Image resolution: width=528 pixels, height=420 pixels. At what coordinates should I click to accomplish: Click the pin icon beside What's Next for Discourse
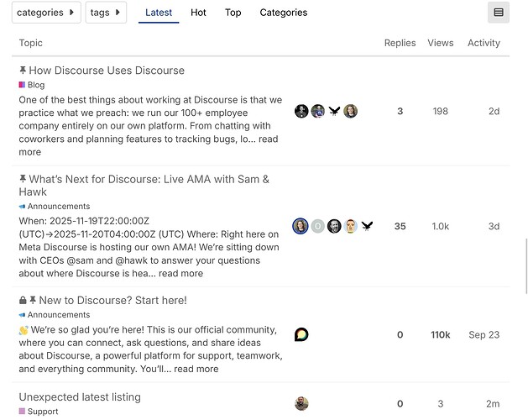(23, 179)
